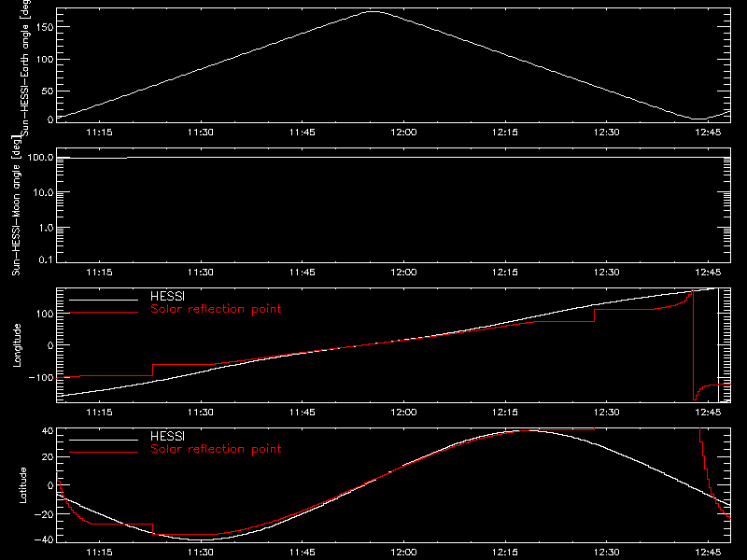Click 50 tick on Earth angle axis
747x560 pixels.
coord(48,91)
